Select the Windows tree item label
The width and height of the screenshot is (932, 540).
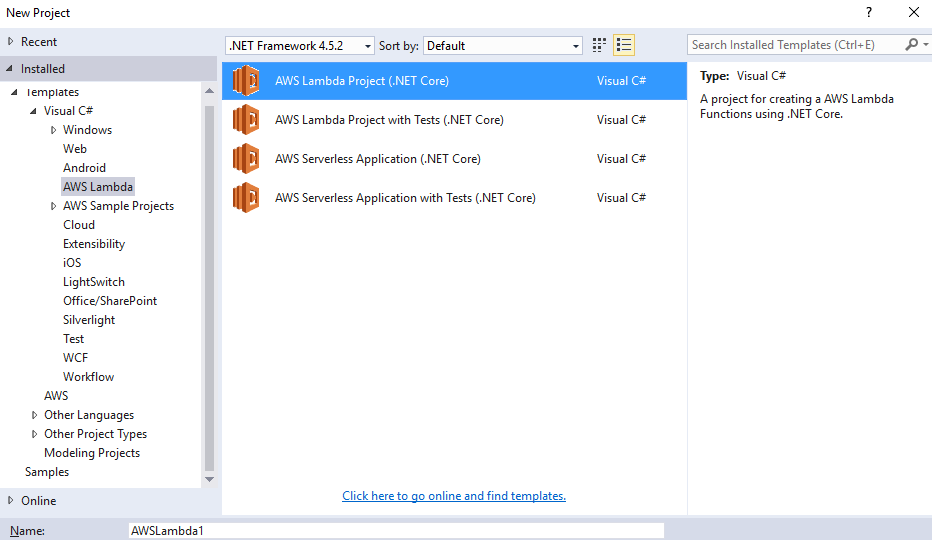click(87, 130)
